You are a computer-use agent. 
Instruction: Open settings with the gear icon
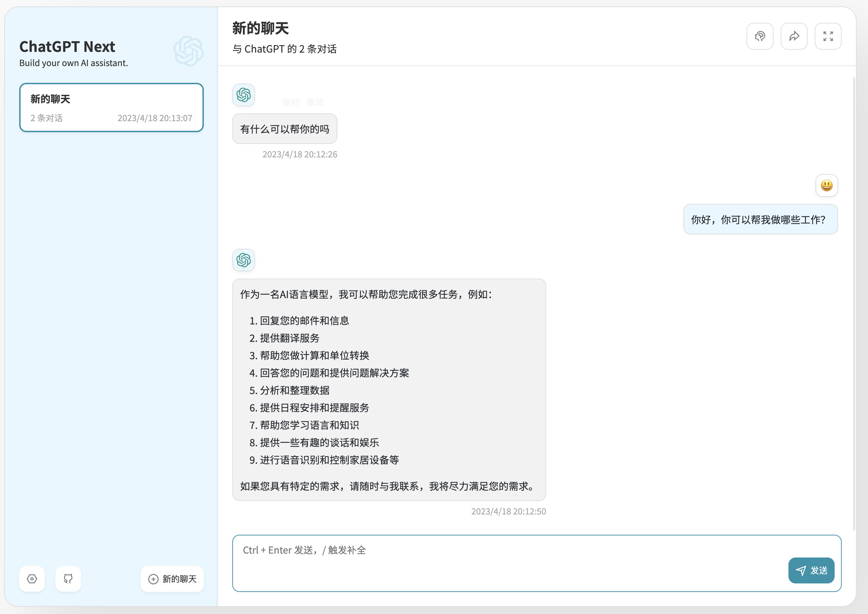point(32,578)
